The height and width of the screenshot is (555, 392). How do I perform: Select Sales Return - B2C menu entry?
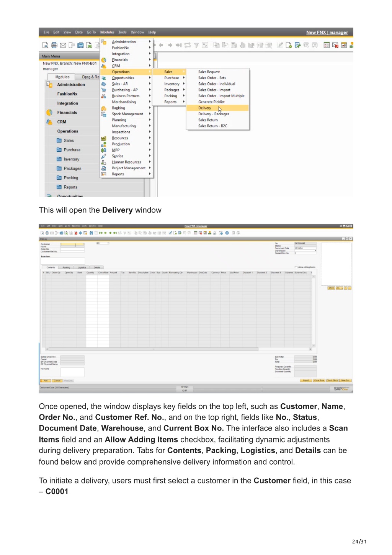coord(218,126)
